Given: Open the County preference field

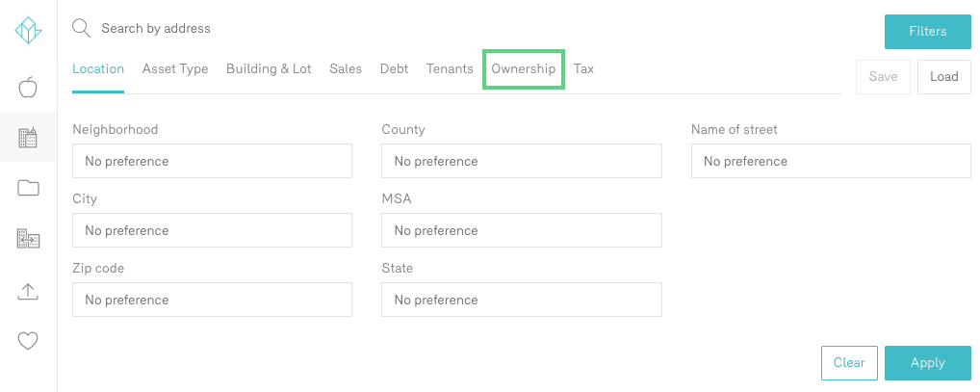Looking at the screenshot, I should 521,162.
